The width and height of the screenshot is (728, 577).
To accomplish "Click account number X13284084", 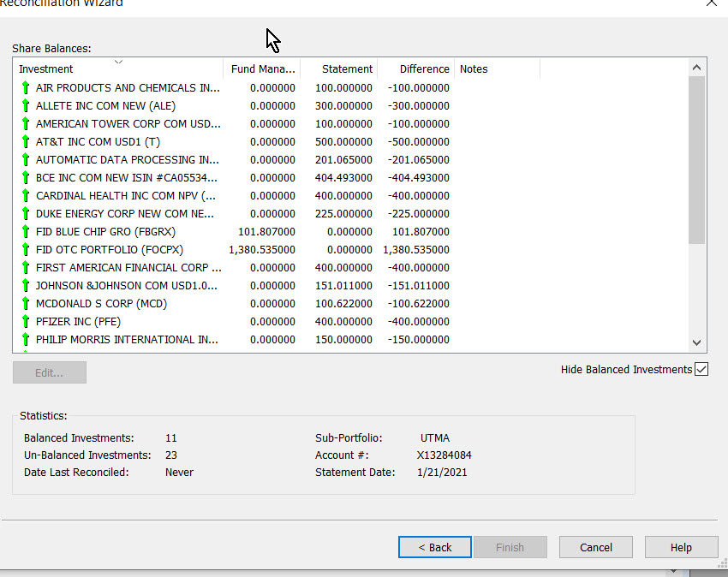I will (444, 455).
